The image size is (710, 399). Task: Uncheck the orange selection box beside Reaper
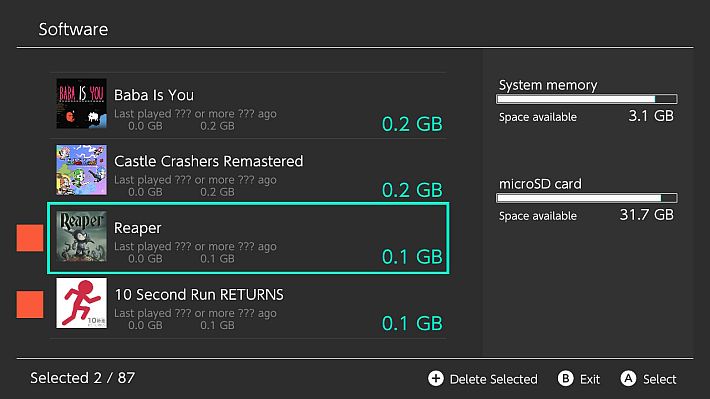pos(30,238)
